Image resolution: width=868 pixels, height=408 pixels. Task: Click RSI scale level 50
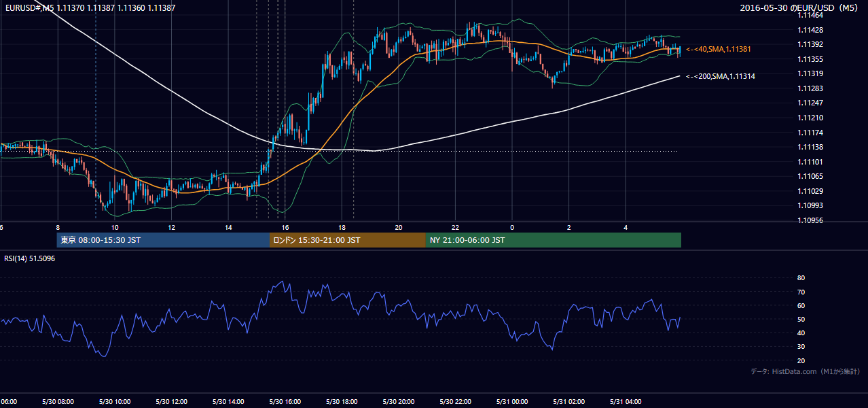click(x=801, y=320)
